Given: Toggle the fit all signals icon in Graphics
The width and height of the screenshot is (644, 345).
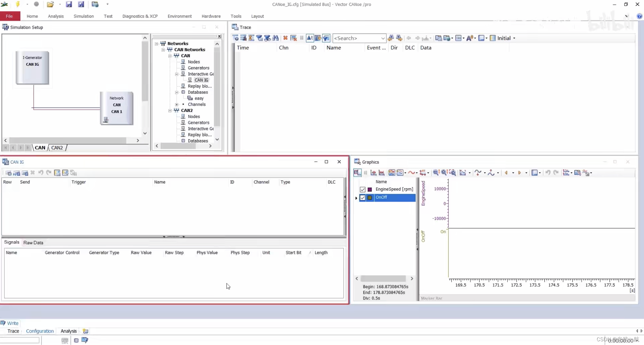Looking at the screenshot, I should (463, 173).
